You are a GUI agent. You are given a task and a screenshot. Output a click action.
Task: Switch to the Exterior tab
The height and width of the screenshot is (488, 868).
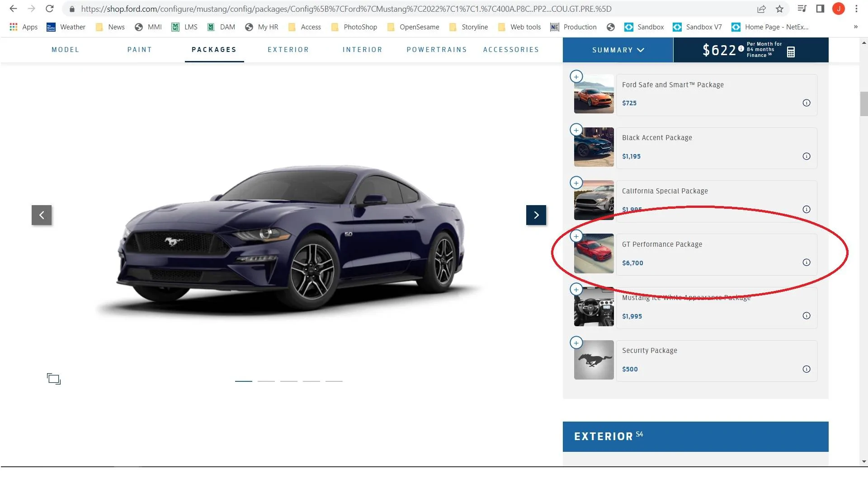click(288, 50)
